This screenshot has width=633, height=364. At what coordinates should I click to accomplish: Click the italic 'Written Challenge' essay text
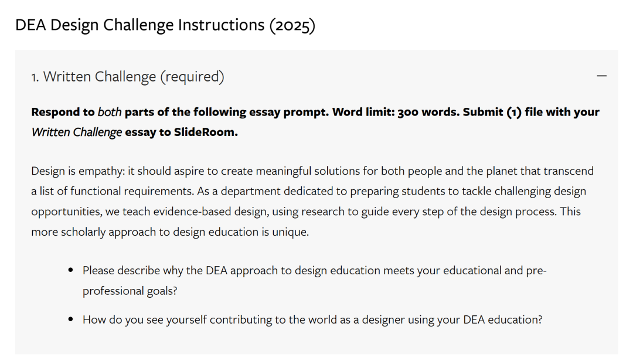click(76, 132)
